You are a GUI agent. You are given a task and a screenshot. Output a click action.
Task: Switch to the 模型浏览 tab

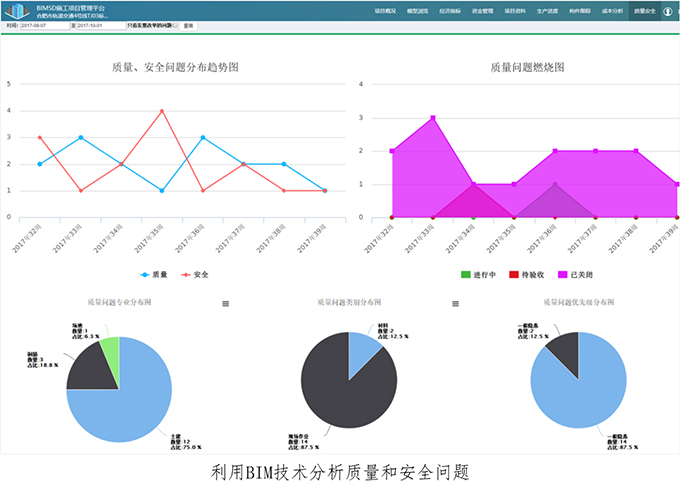[418, 11]
